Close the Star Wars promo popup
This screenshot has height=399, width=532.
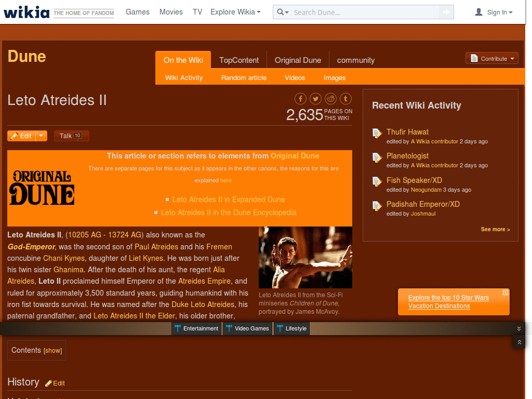click(505, 292)
